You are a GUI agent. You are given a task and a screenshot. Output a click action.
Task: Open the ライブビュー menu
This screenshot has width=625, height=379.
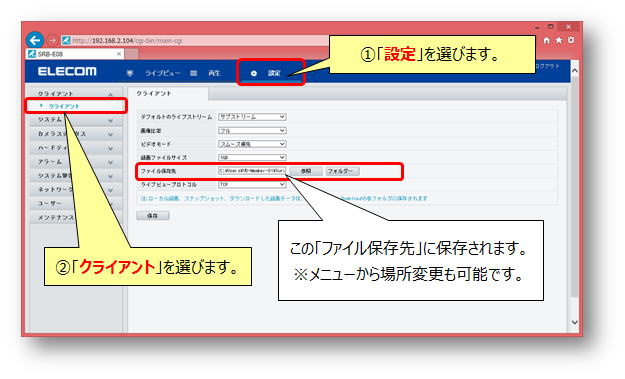coord(162,73)
